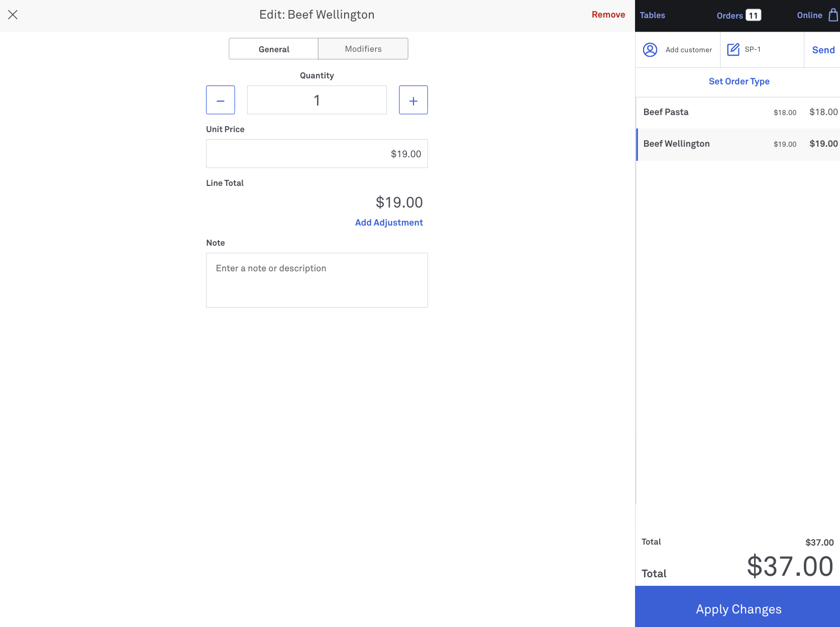Click Add customer label
The image size is (840, 627).
click(x=689, y=50)
